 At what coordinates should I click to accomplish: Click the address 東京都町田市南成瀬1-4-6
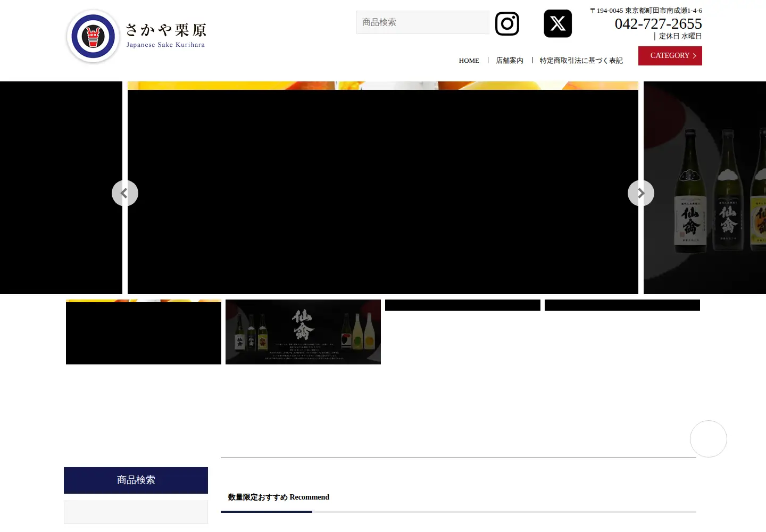663,11
